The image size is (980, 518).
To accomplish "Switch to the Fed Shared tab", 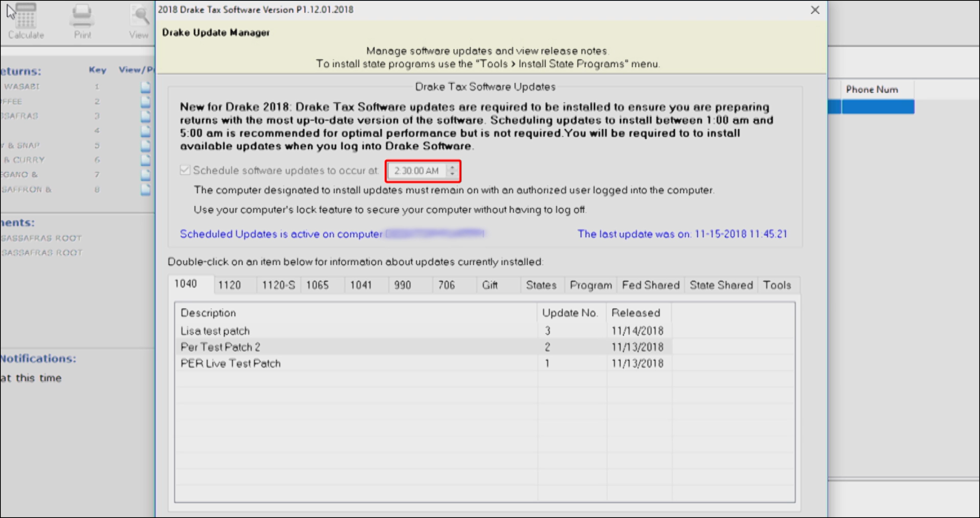I will 650,285.
